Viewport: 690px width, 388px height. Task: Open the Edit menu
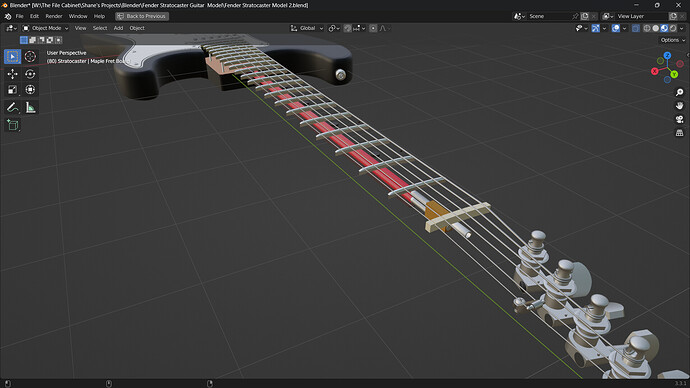coord(34,16)
